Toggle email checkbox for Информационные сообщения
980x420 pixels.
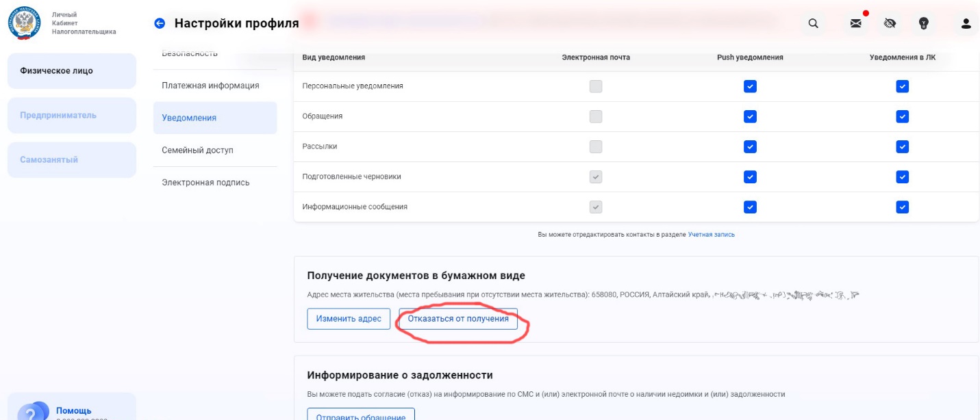point(596,207)
